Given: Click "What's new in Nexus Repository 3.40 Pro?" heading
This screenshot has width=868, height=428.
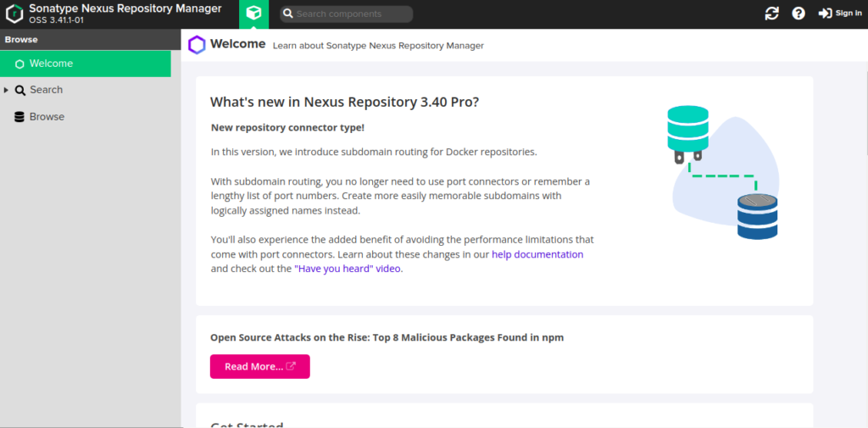Looking at the screenshot, I should [344, 103].
